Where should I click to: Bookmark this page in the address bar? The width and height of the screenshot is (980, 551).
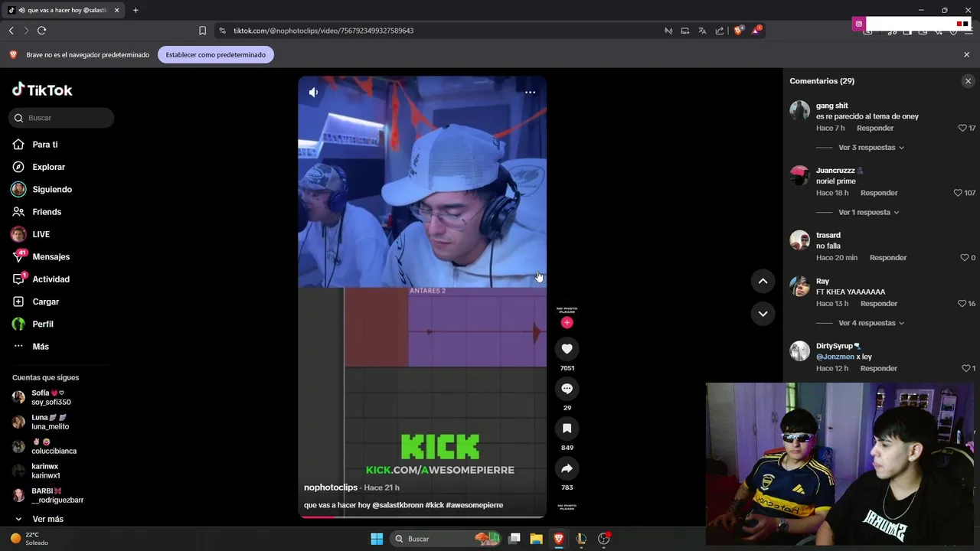202,31
